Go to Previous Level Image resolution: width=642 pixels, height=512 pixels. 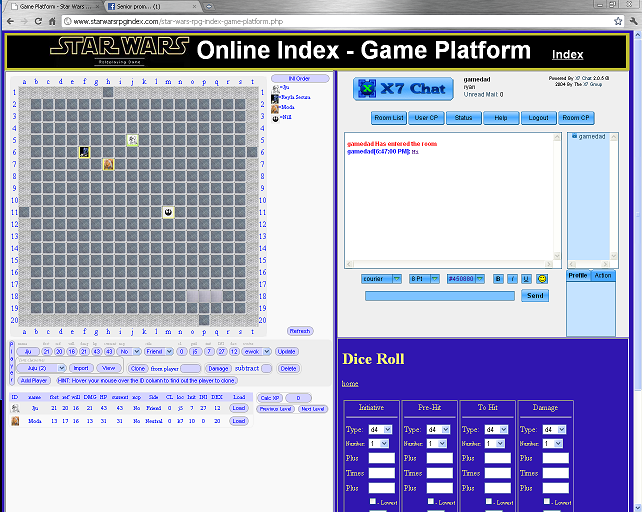pyautogui.click(x=276, y=409)
